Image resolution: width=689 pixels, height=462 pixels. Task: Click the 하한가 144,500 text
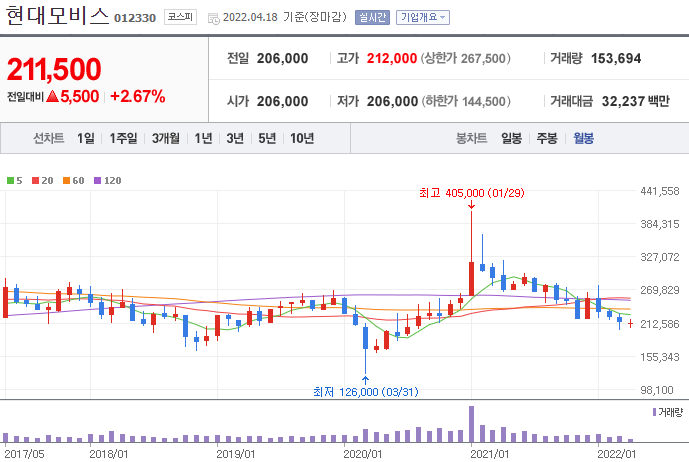(x=466, y=102)
